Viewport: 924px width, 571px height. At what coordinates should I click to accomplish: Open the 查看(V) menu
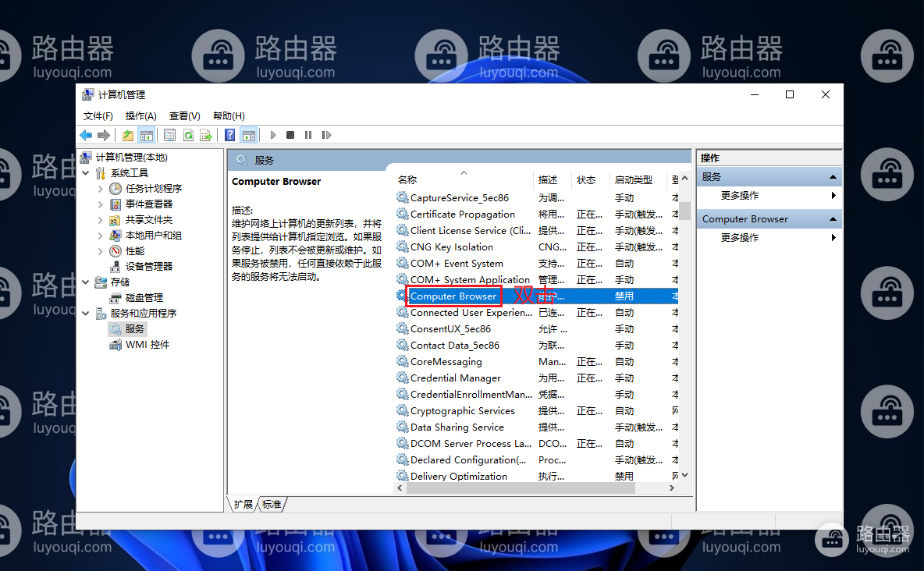pyautogui.click(x=184, y=116)
